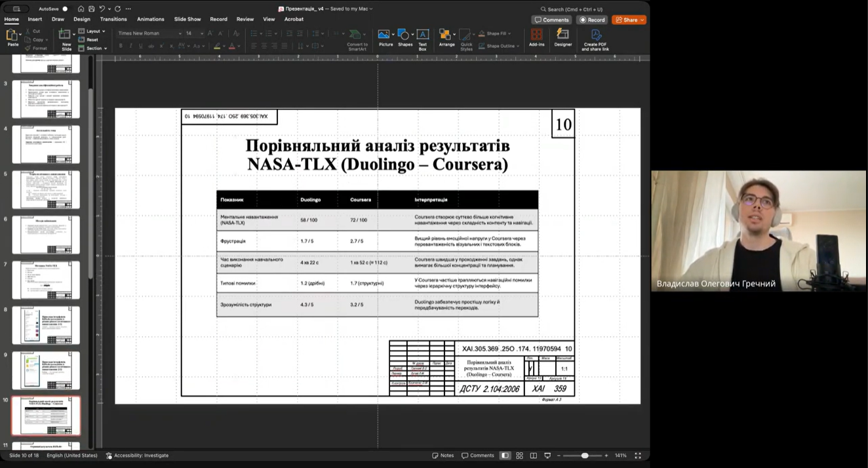Click the Comments button at top right
The image size is (868, 468).
(551, 20)
